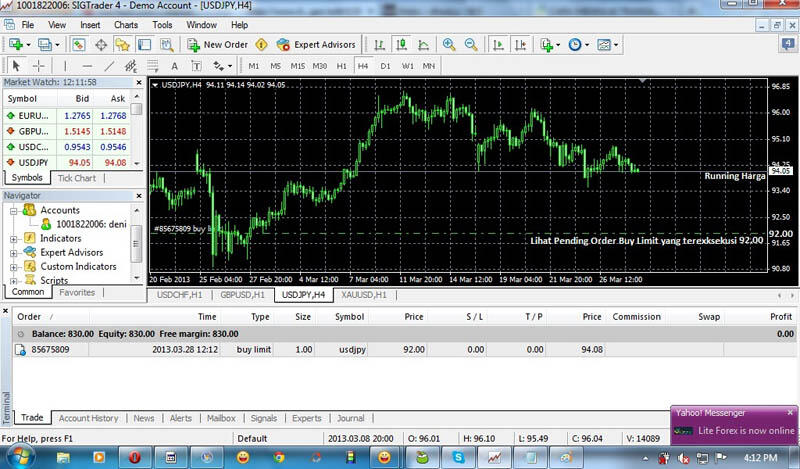Click the New Order button

[218, 45]
